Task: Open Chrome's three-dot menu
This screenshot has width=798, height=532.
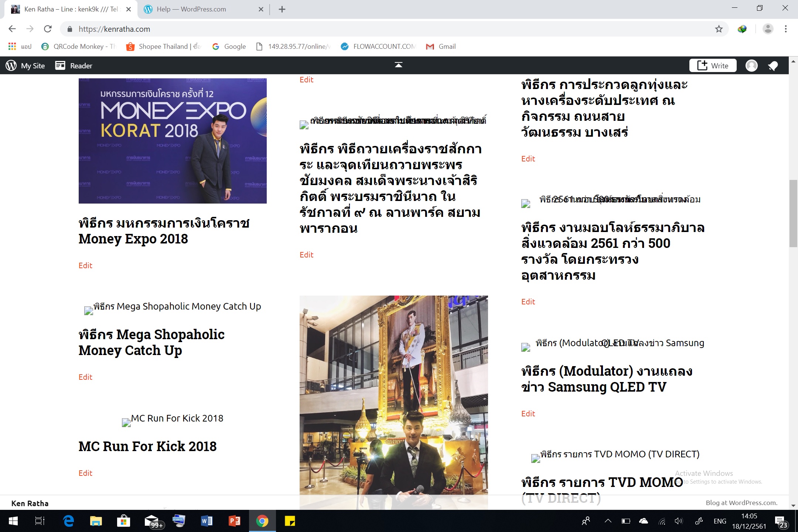Action: [786, 29]
